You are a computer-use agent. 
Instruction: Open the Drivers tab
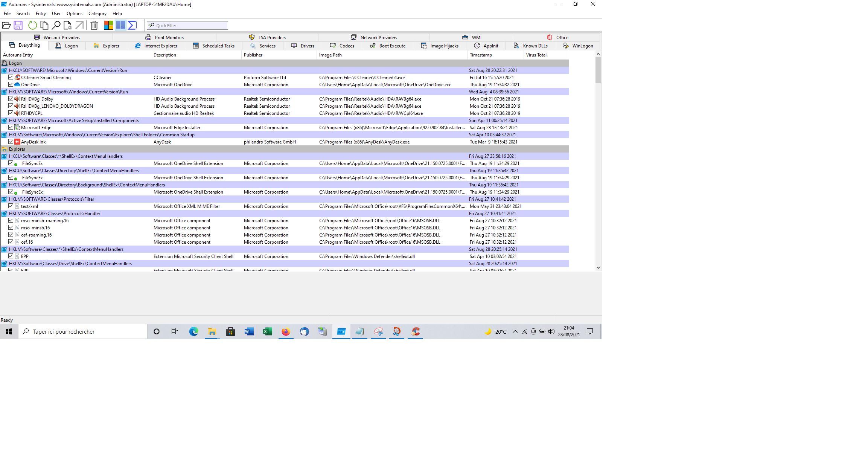point(303,46)
